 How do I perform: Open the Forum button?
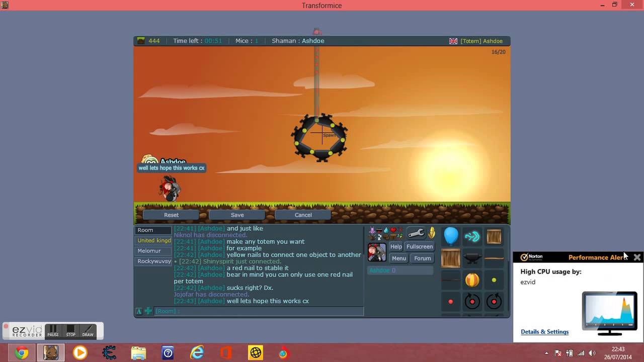[423, 258]
